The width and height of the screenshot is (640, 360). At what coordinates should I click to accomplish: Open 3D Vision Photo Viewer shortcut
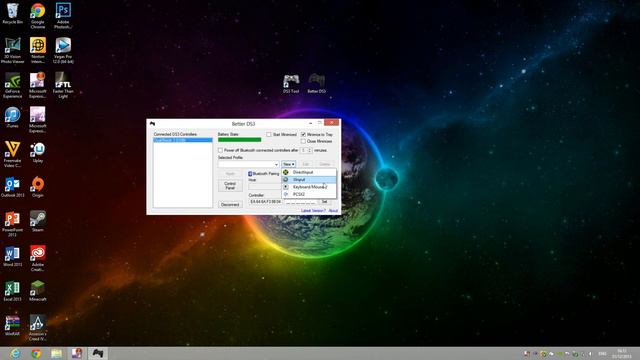click(x=13, y=50)
